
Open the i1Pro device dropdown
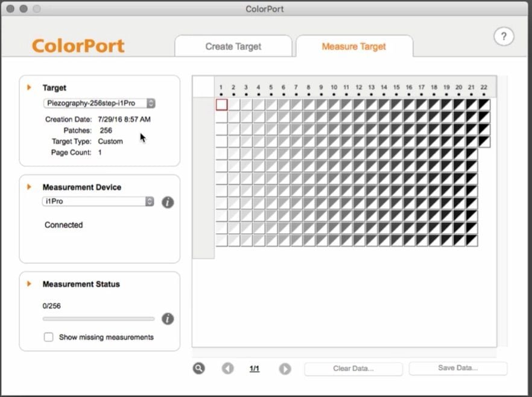[98, 201]
